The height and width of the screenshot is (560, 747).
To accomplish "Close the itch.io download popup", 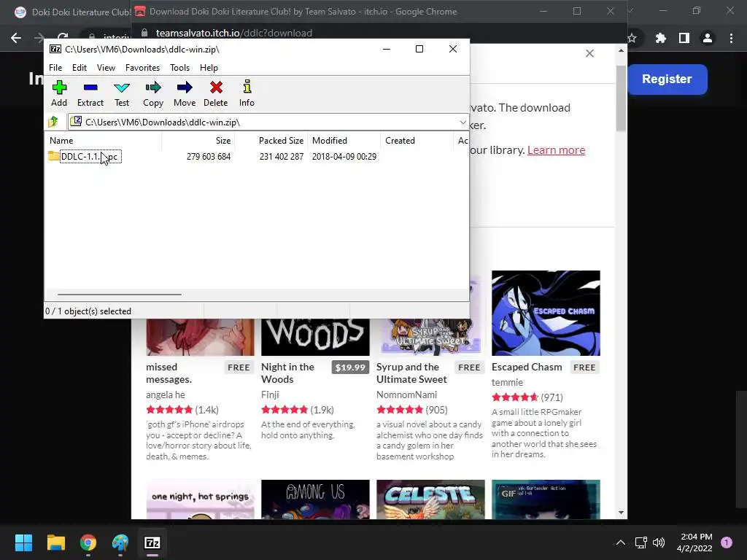I will [x=589, y=53].
